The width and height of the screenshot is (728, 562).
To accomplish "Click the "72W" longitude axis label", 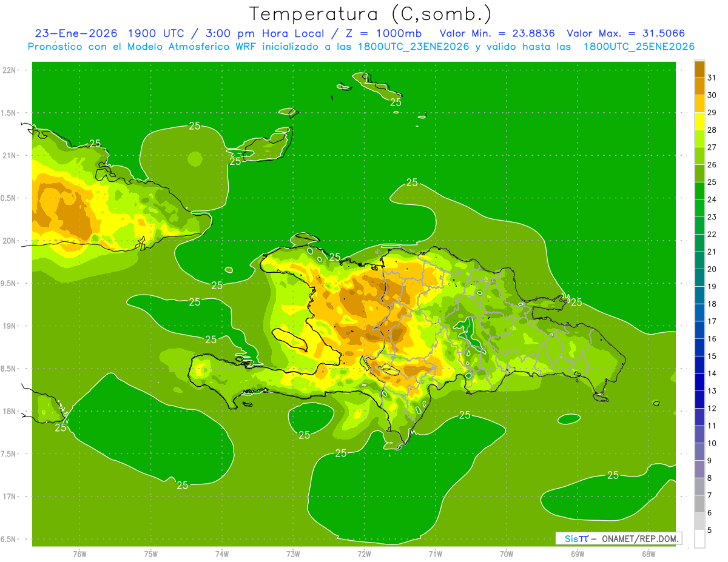I will 364,554.
